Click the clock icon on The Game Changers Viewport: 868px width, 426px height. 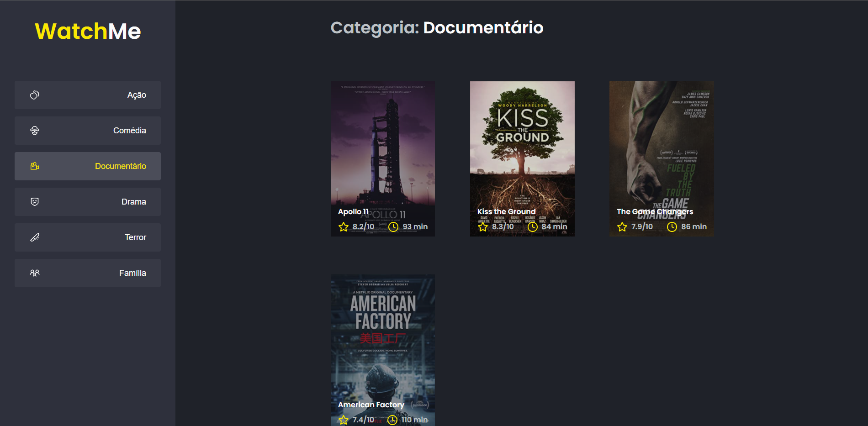[672, 227]
